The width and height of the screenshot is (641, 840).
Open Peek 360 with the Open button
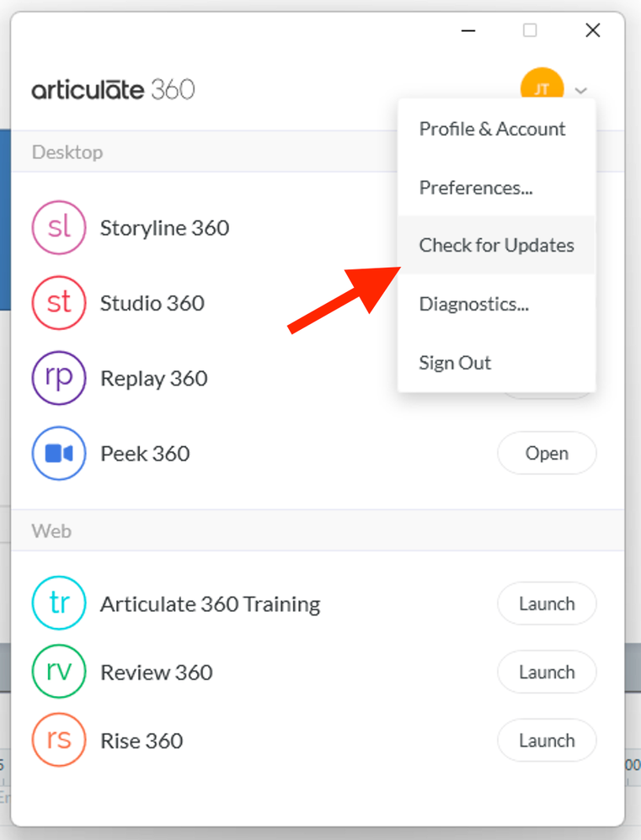547,454
